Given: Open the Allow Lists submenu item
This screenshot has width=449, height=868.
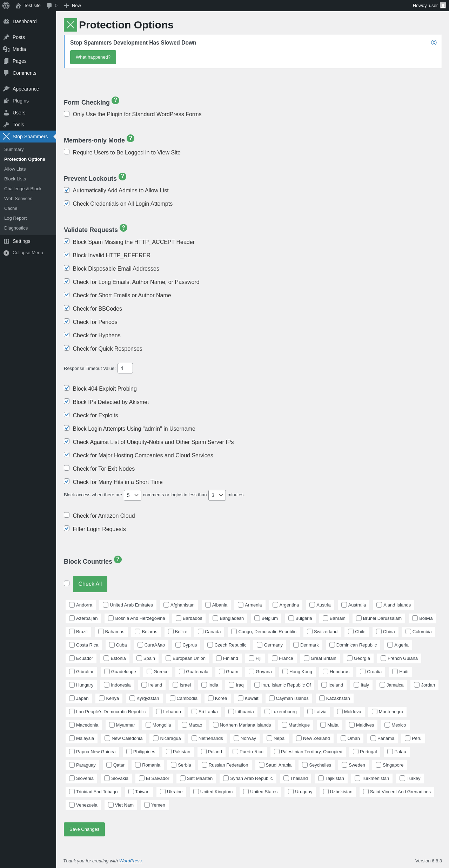Looking at the screenshot, I should coord(15,169).
